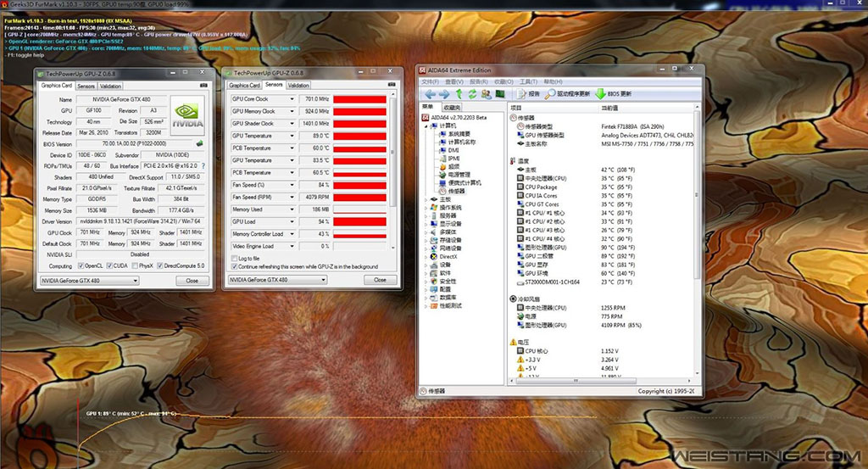Click the BIOS save chip icon

point(200,144)
